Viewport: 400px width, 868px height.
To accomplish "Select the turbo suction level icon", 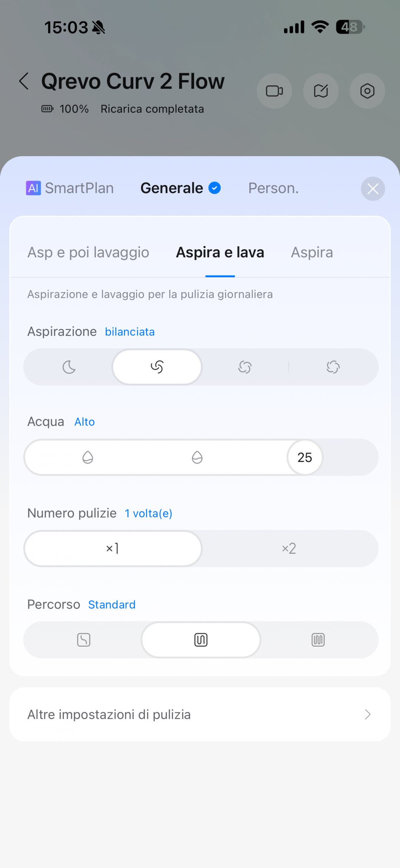I will pyautogui.click(x=245, y=367).
